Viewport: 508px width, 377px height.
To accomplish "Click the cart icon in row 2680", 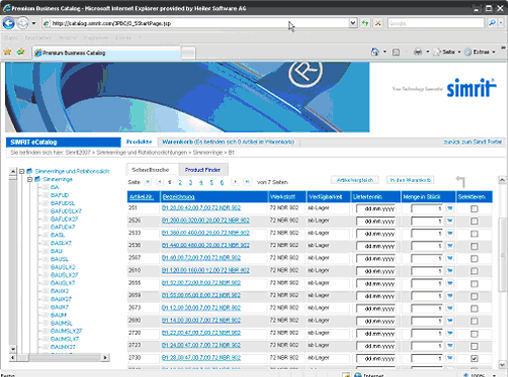I will click(x=450, y=321).
